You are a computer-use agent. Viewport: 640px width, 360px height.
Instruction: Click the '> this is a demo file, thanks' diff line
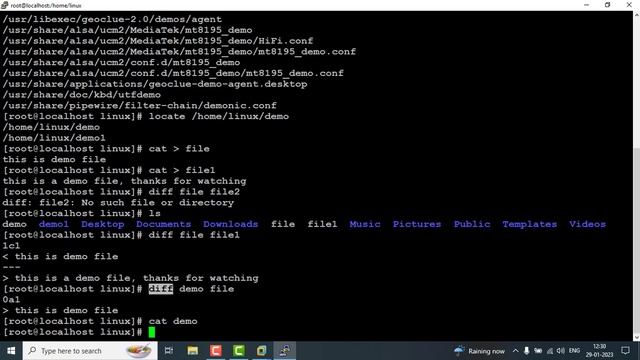131,278
